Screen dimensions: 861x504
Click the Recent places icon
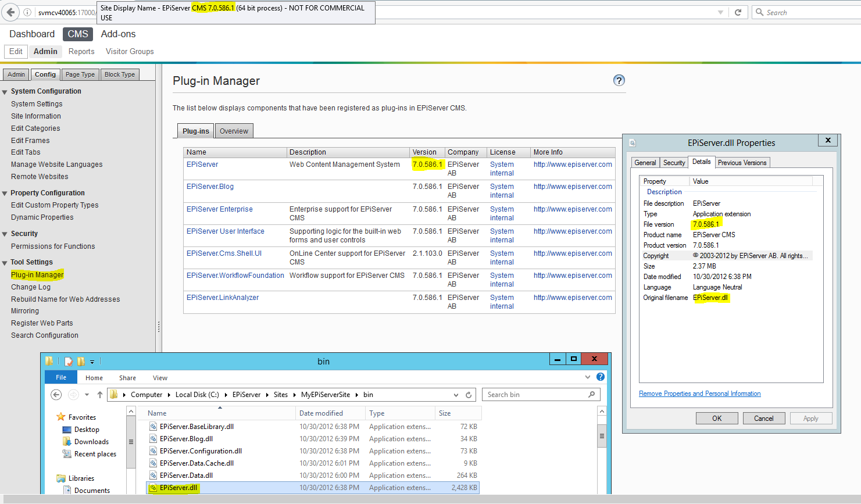[67, 454]
